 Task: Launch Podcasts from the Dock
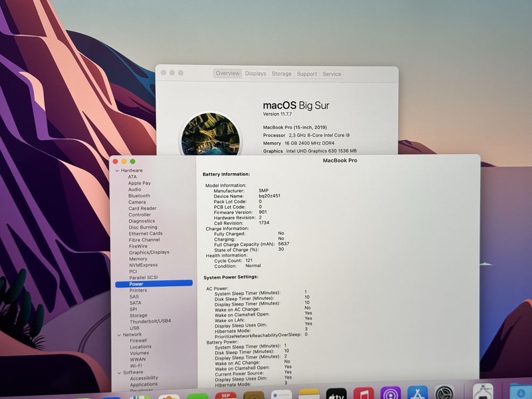[390, 393]
